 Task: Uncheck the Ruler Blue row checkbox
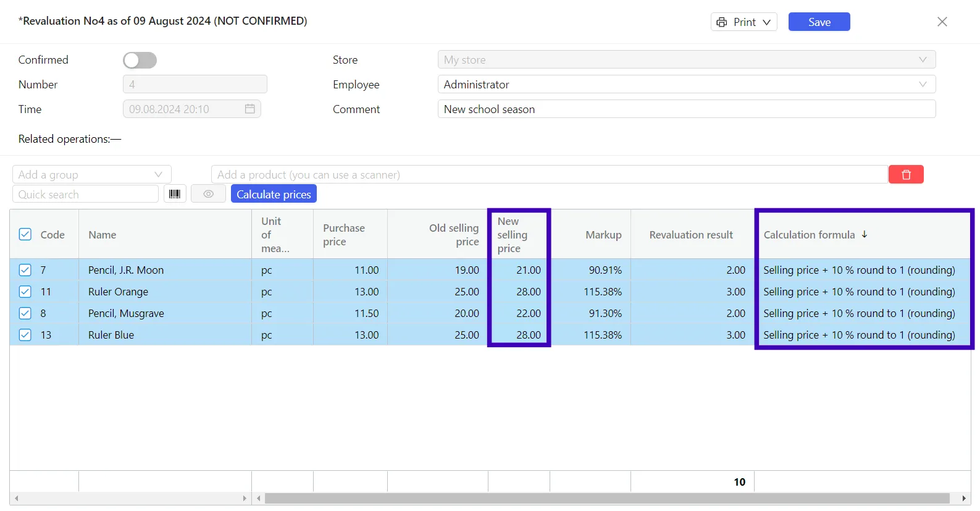pyautogui.click(x=25, y=335)
